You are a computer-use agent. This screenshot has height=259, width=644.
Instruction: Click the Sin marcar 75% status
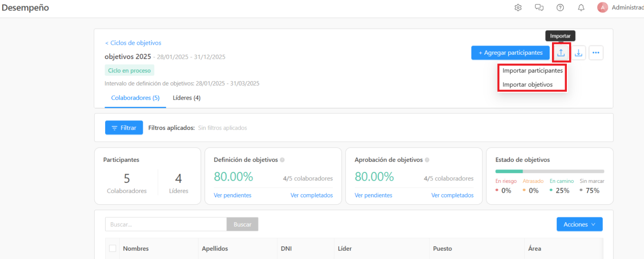coord(592,186)
